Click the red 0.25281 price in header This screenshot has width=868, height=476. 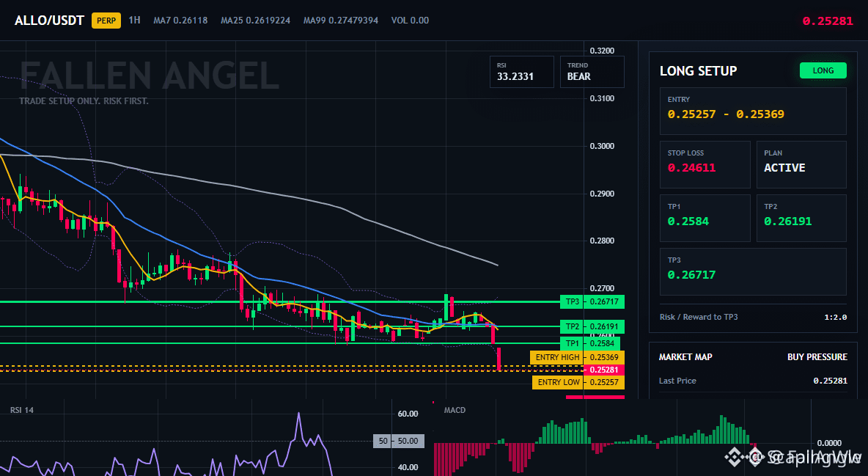pyautogui.click(x=828, y=21)
